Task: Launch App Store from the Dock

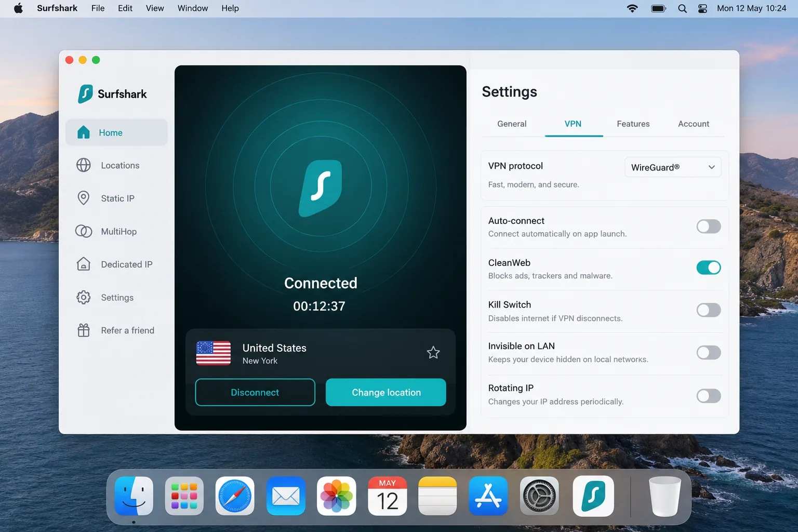Action: pos(488,496)
